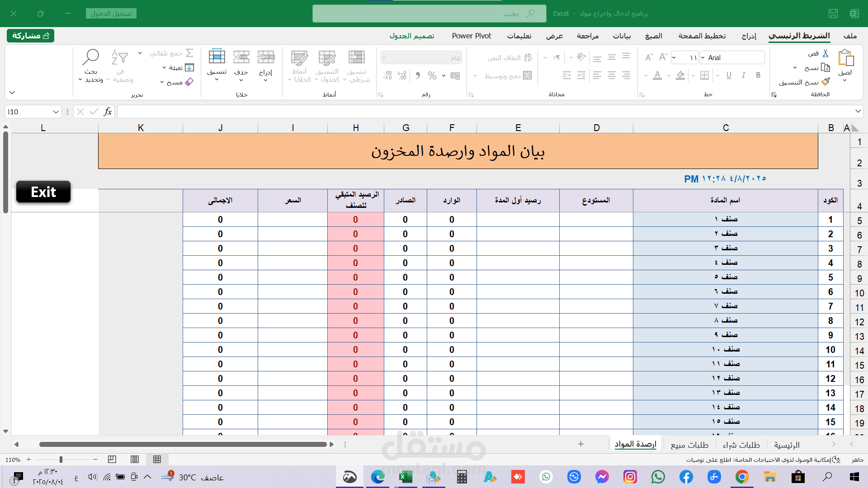The image size is (868, 488).
Task: Expand the formula bar chevron
Action: click(x=858, y=112)
